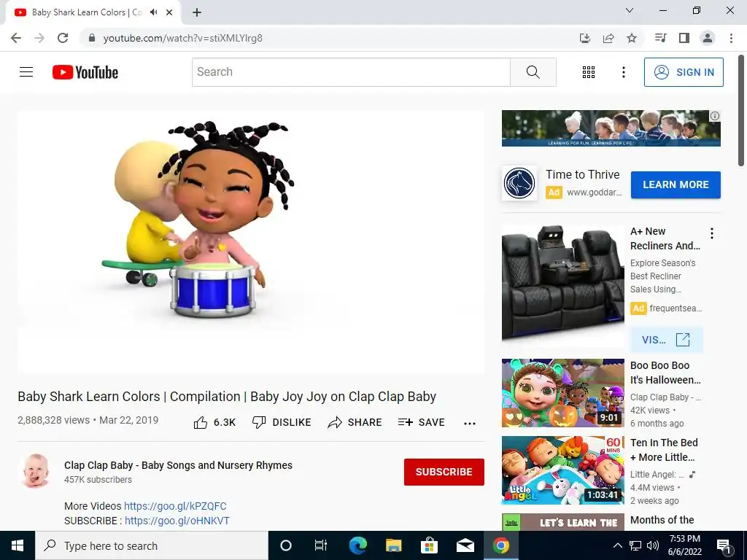Bookmark this page with star icon
Screen dimensions: 747x560
click(x=632, y=38)
